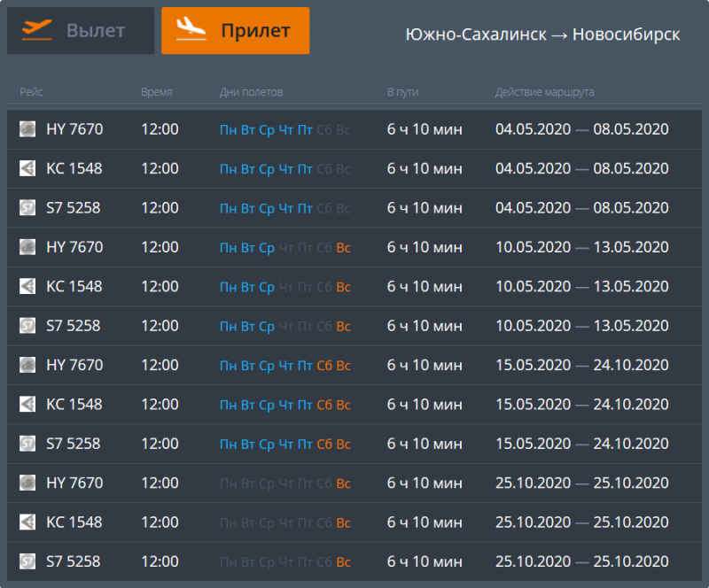Click the Рейс column header
The image size is (709, 588).
click(31, 92)
